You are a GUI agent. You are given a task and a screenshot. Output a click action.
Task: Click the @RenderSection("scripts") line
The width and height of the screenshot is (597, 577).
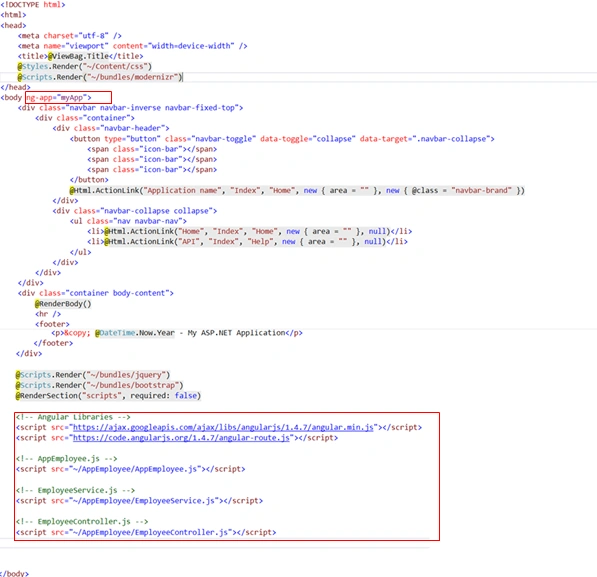[108, 396]
